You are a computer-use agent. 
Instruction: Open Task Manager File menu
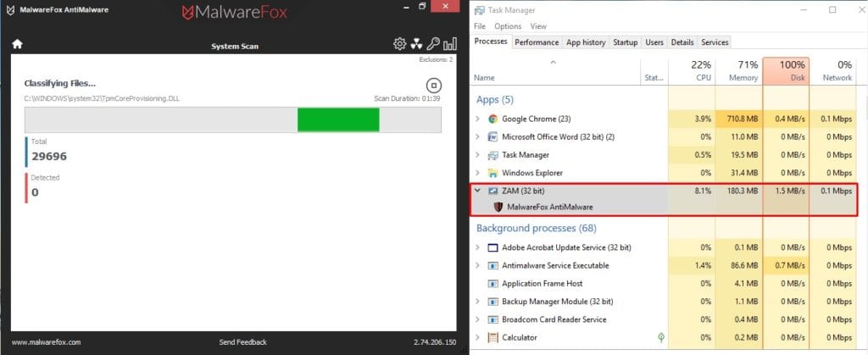pos(480,26)
